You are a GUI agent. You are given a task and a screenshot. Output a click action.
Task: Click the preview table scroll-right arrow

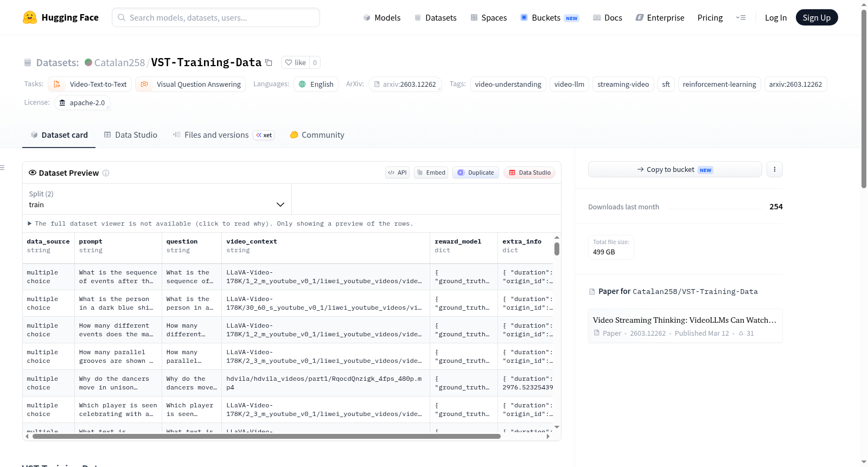pyautogui.click(x=548, y=436)
